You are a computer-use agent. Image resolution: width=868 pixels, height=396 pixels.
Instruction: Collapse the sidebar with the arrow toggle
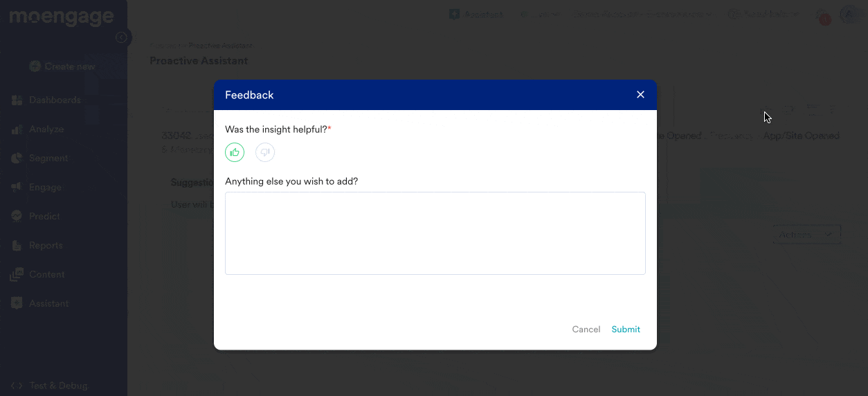[x=122, y=37]
